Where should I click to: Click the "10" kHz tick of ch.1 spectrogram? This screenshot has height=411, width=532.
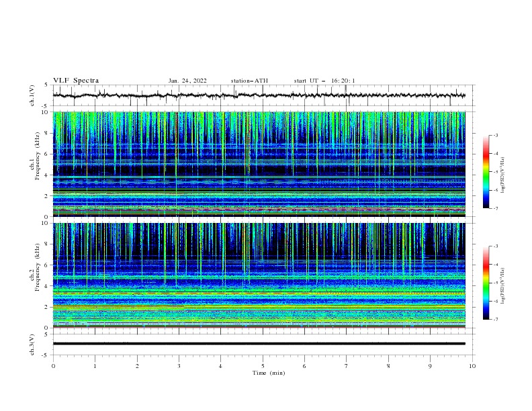[46, 112]
